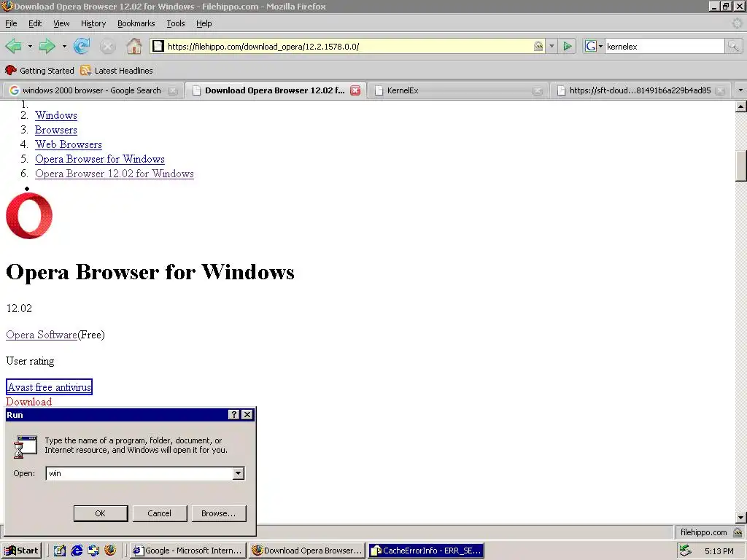Open the File menu
Screen dimensions: 747x560
pos(11,23)
